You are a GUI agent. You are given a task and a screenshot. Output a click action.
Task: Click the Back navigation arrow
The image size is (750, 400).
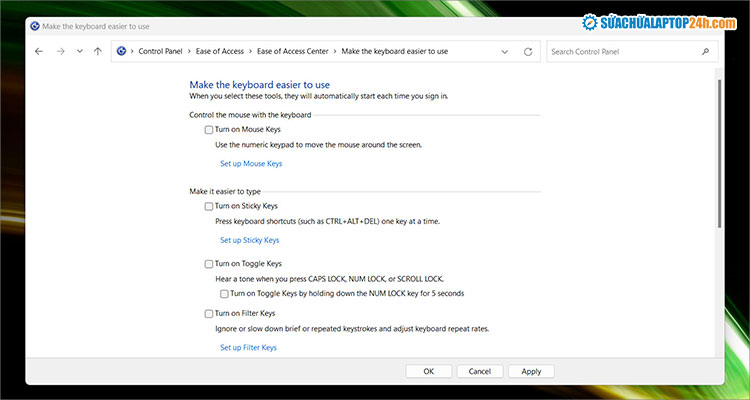pyautogui.click(x=38, y=51)
